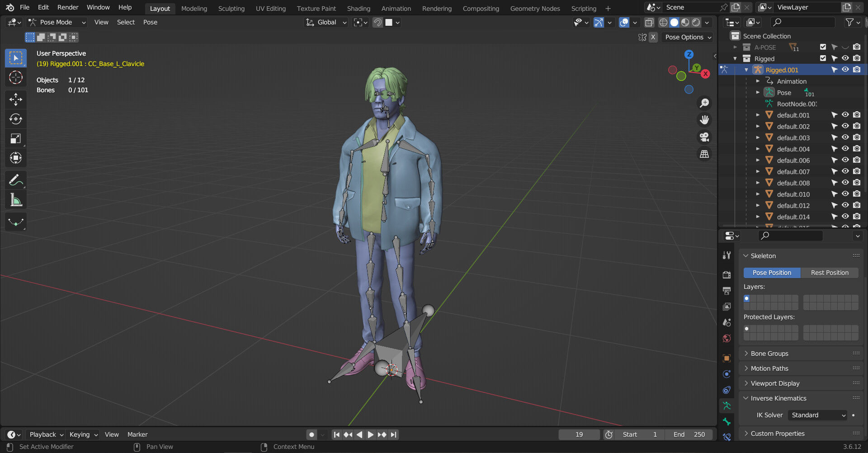
Task: Hide Rigged.001 armature in viewport
Action: 845,70
